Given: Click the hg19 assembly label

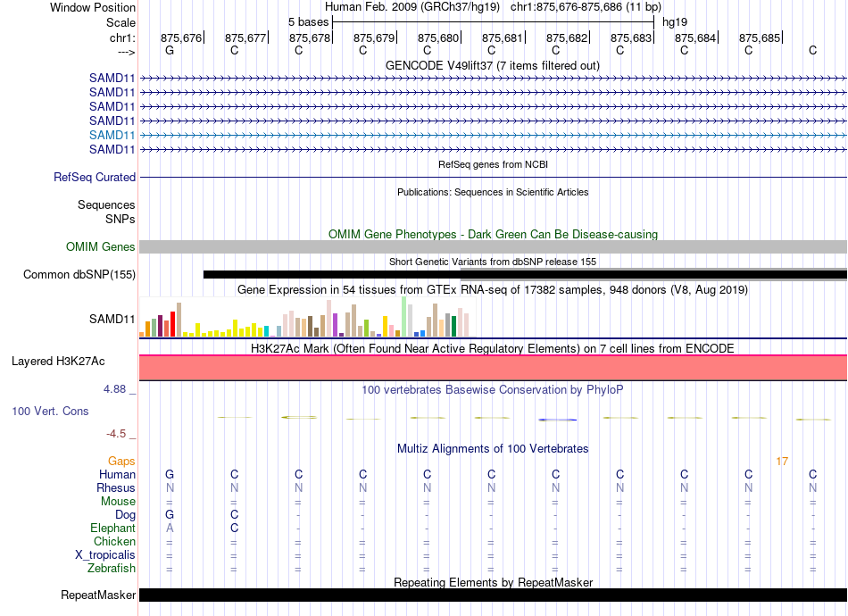Looking at the screenshot, I should point(675,22).
